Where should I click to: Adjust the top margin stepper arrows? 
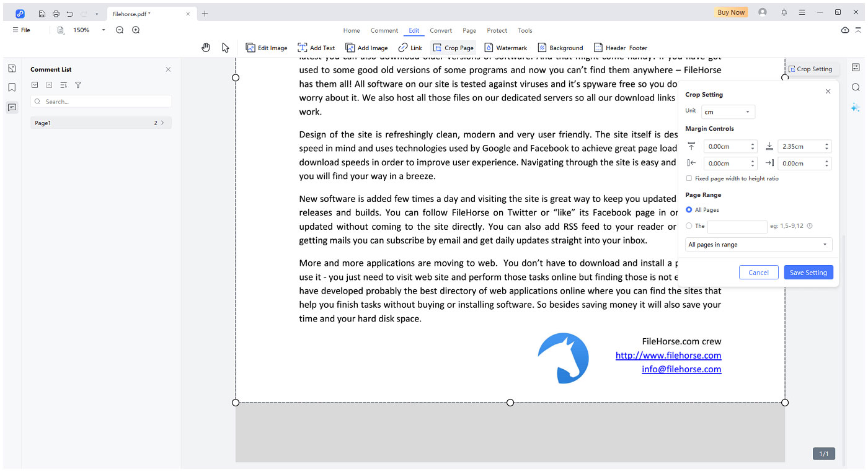[x=753, y=147]
